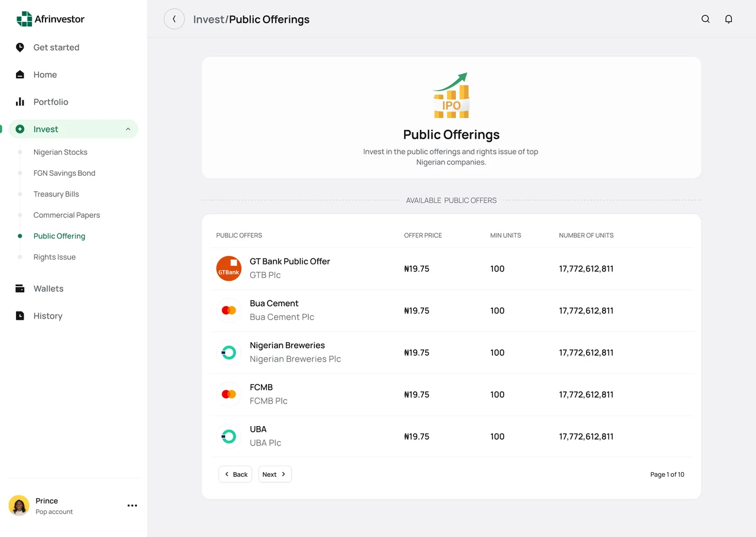Click UBA's 17,772,612,811 units value
The height and width of the screenshot is (537, 756).
[586, 437]
